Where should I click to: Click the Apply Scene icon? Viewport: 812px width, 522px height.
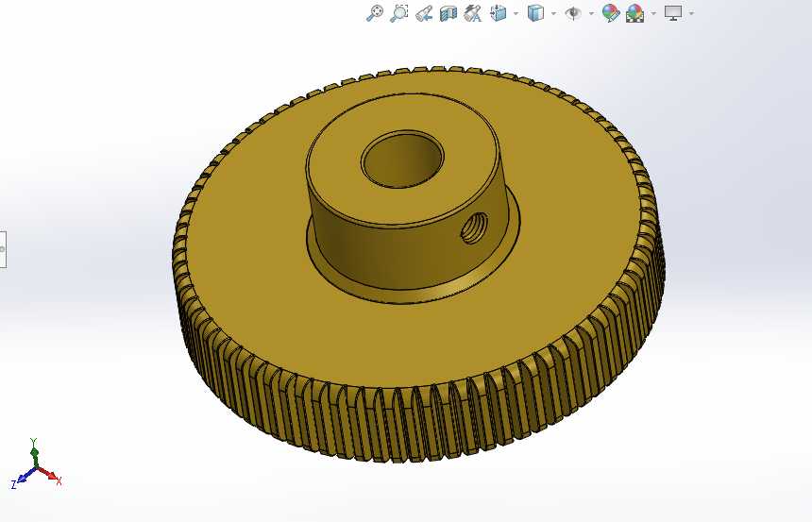634,13
